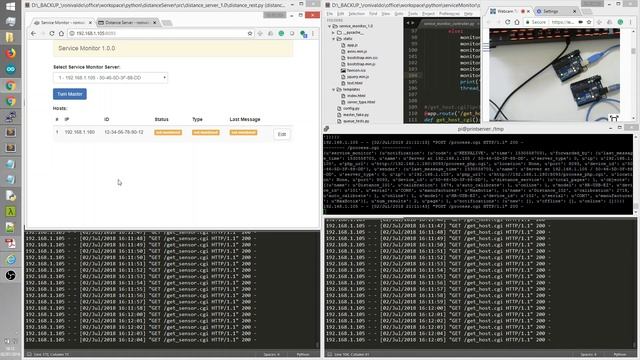Image resolution: width=640 pixels, height=360 pixels.
Task: Reload the Webcam browser page
Action: click(507, 22)
